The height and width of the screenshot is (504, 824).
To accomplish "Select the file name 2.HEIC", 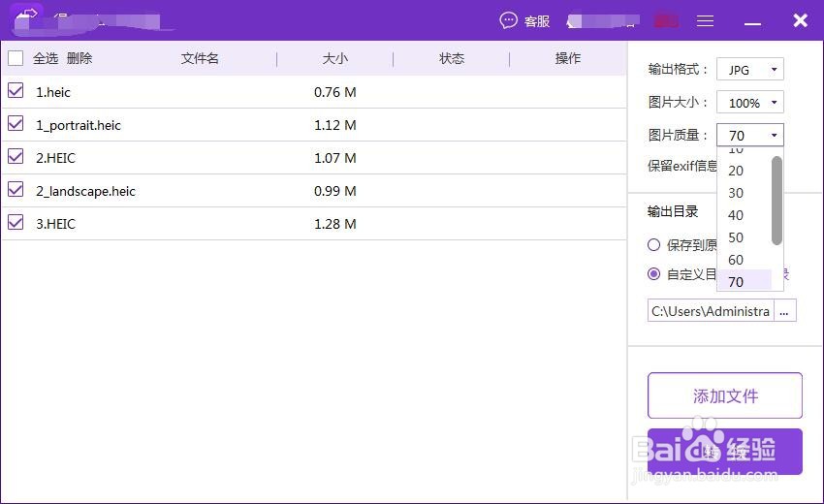I will pyautogui.click(x=55, y=158).
